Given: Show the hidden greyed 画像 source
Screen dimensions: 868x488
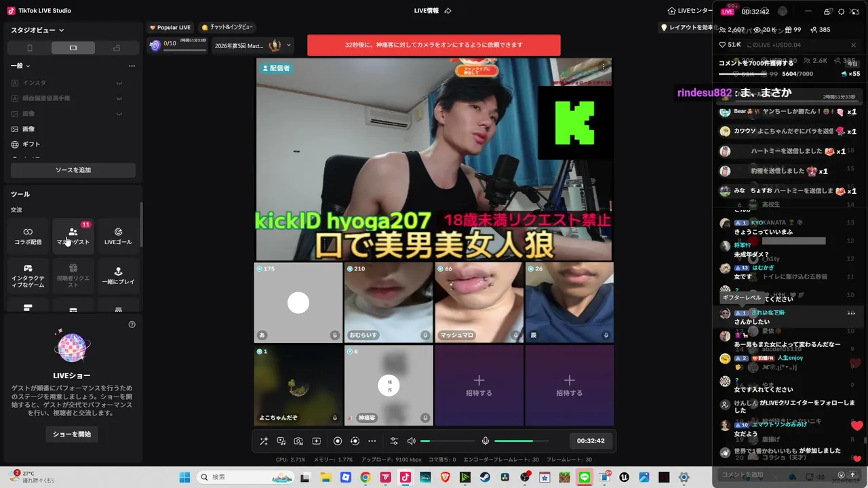Looking at the screenshot, I should pyautogui.click(x=119, y=114).
